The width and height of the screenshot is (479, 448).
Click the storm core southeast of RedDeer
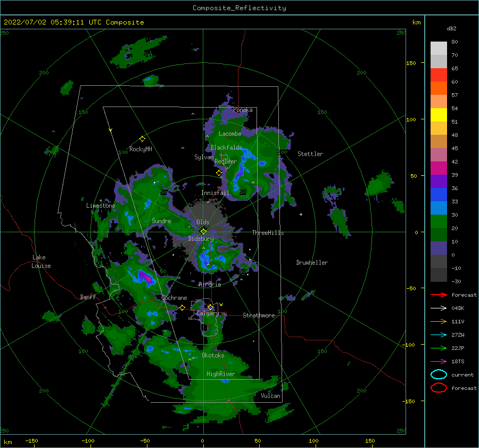click(240, 174)
